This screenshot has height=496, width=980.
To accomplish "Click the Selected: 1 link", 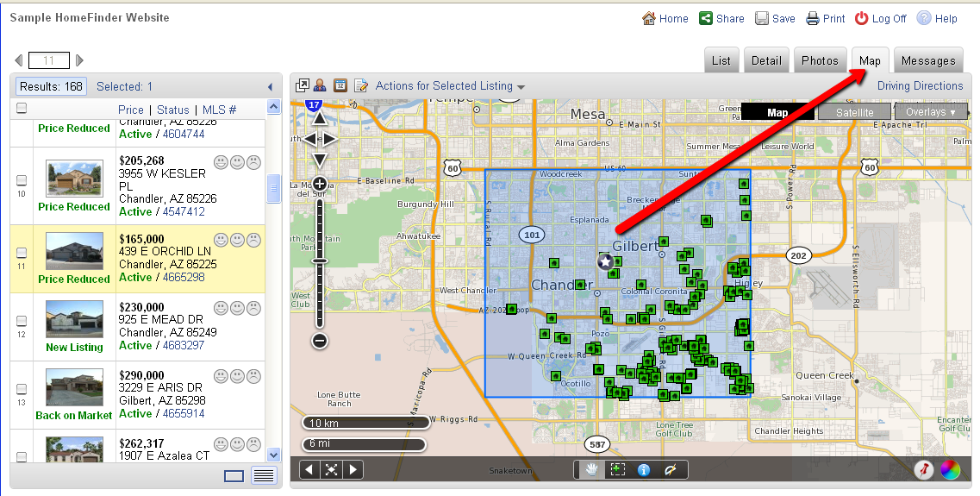I will [x=124, y=86].
